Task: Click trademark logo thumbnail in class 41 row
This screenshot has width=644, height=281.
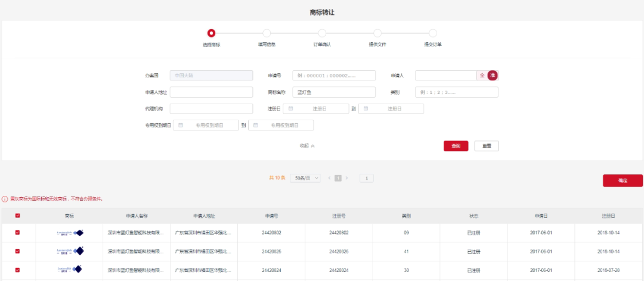Action: [x=71, y=251]
